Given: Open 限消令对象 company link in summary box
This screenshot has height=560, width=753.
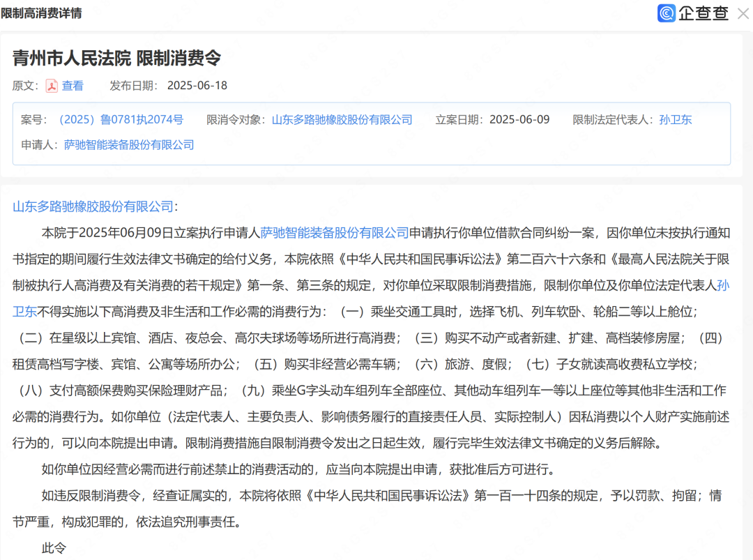Looking at the screenshot, I should (342, 119).
